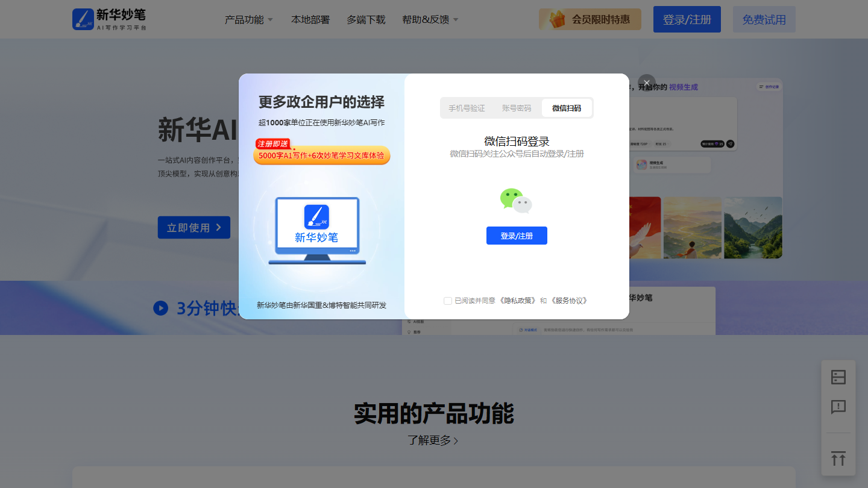This screenshot has width=868, height=488.
Task: Check the 已阅读并同意 agreement checkbox
Action: pos(448,301)
